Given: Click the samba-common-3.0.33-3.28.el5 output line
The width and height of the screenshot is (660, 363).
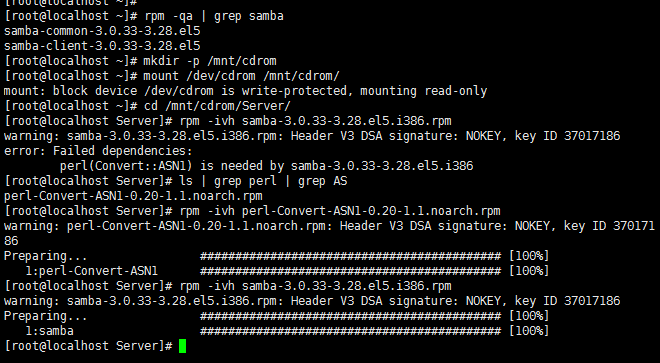Looking at the screenshot, I should click(102, 31).
